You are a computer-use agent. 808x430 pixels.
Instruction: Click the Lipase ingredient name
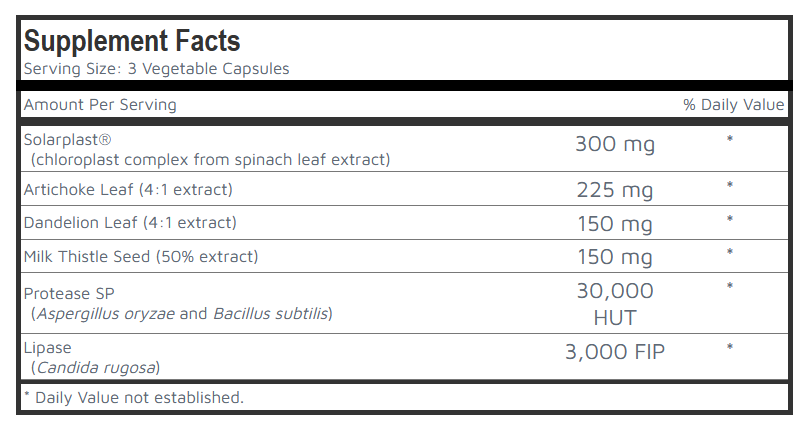coord(47,347)
